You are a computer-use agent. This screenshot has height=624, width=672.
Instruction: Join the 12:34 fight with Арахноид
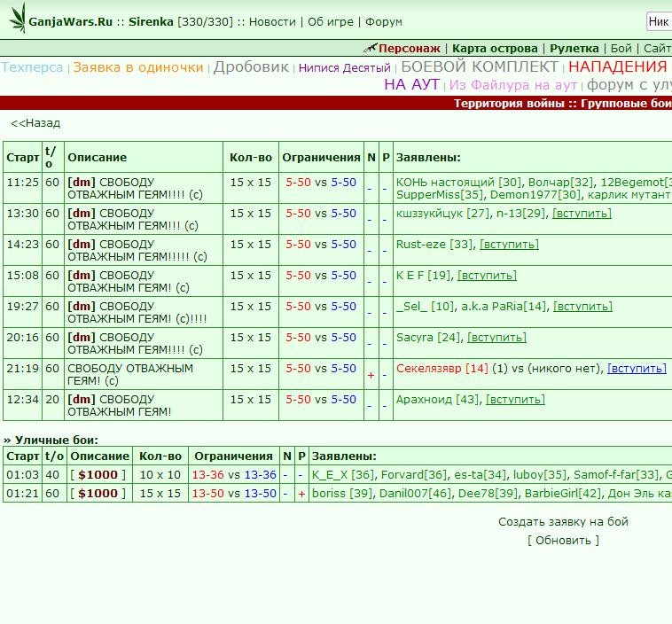tap(515, 400)
